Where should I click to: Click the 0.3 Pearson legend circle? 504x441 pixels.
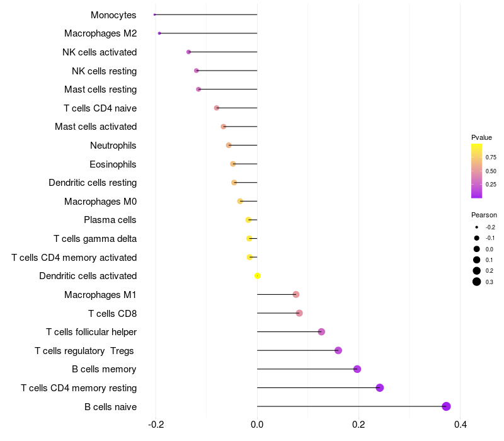[476, 282]
